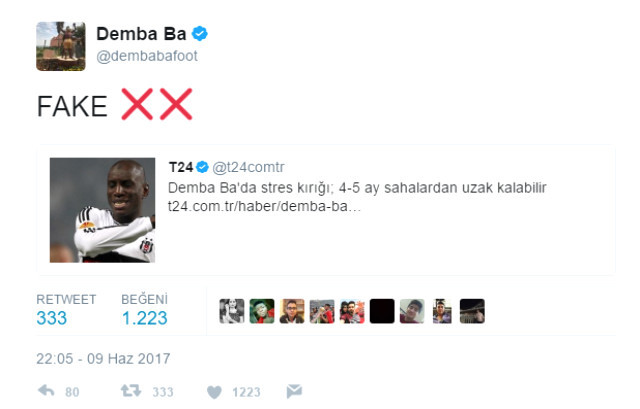640x409 pixels.
Task: Open the T24 account name
Action: click(181, 167)
